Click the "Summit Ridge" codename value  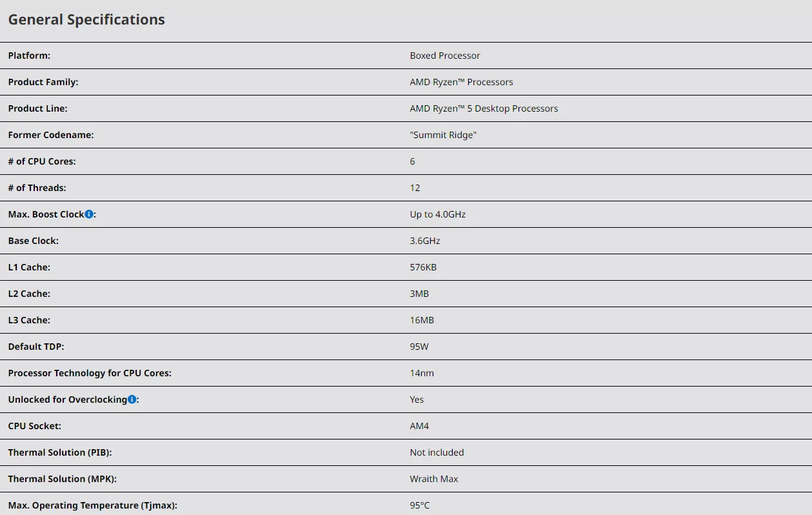(x=443, y=135)
